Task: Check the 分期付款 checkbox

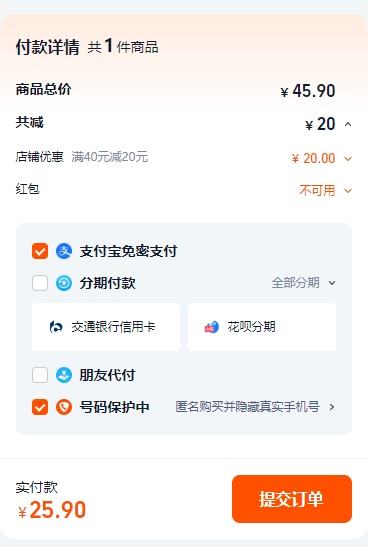Action: tap(40, 283)
